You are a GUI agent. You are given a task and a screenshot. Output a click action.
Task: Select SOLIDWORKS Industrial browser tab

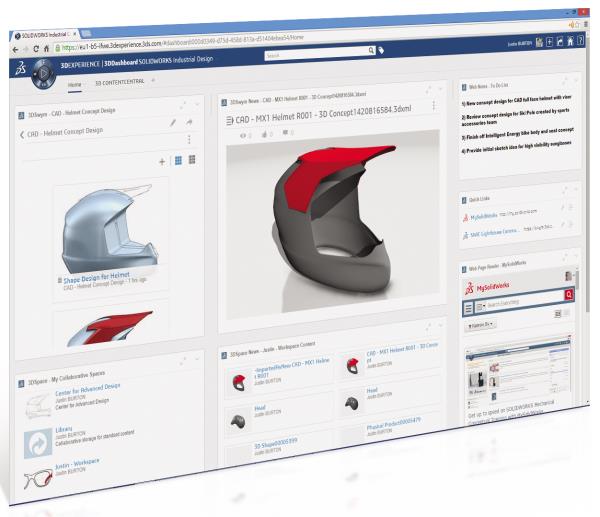(43, 35)
